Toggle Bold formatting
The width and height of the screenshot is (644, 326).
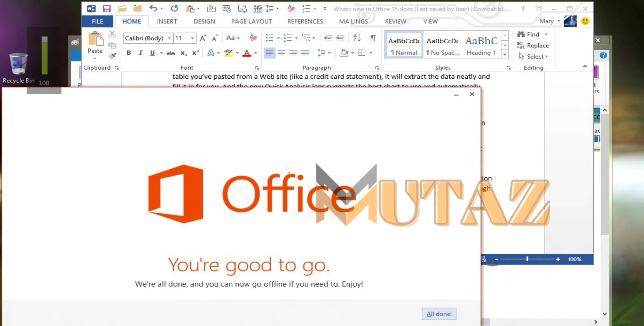point(129,53)
